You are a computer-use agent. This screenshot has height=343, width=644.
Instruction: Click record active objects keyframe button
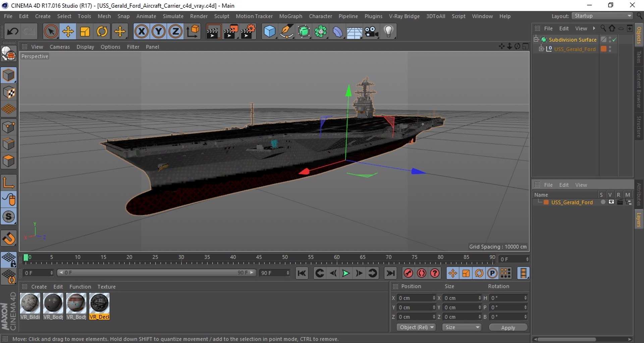pyautogui.click(x=408, y=273)
